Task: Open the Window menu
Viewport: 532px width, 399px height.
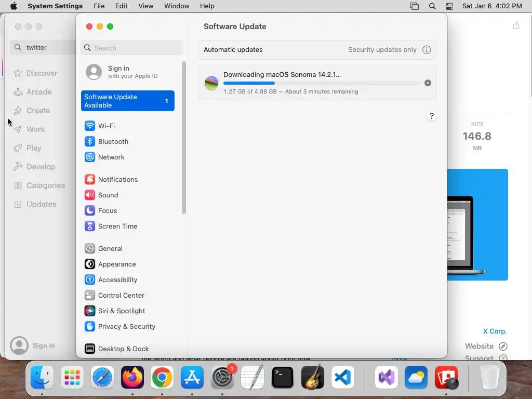Action: 177,6
